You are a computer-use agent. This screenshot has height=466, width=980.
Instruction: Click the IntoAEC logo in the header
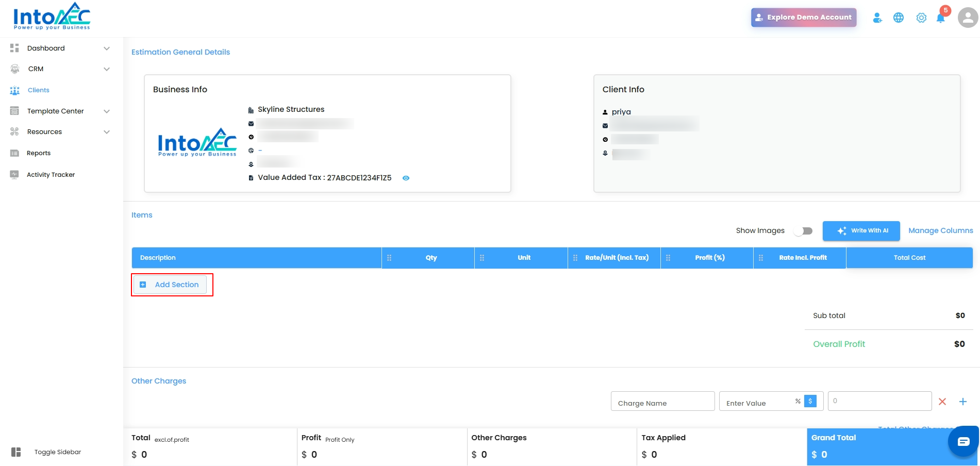coord(52,16)
